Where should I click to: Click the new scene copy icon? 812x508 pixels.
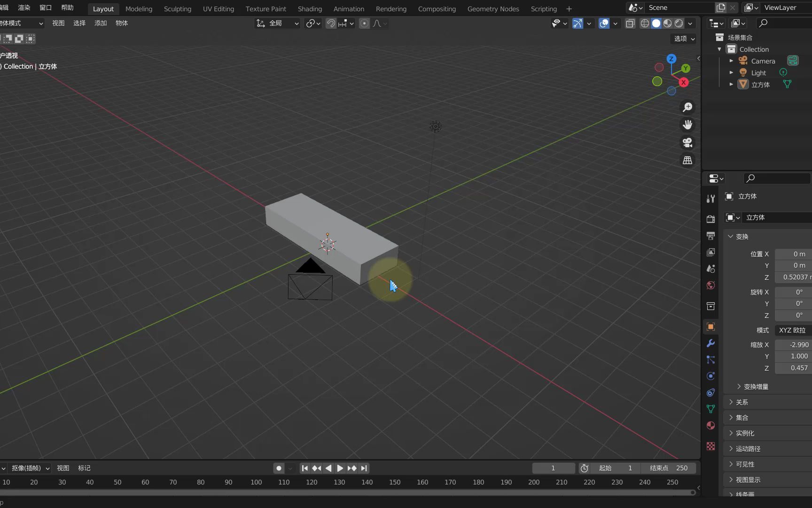(721, 8)
